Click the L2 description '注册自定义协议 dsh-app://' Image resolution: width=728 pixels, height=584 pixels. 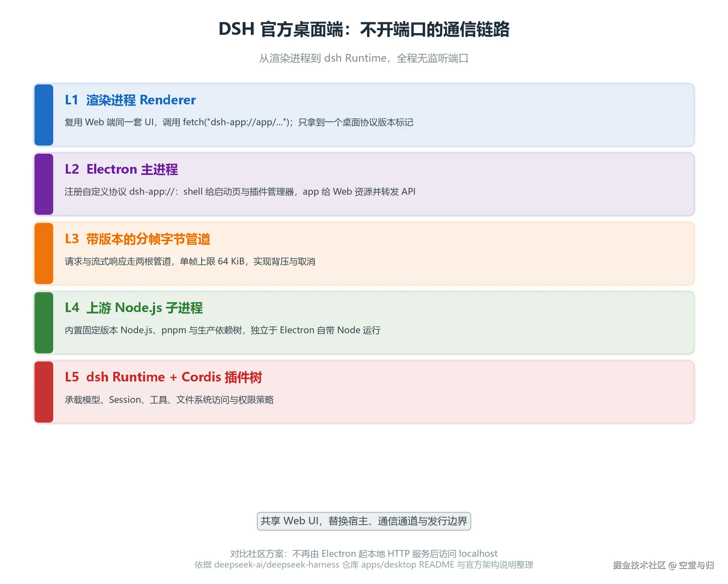point(240,192)
